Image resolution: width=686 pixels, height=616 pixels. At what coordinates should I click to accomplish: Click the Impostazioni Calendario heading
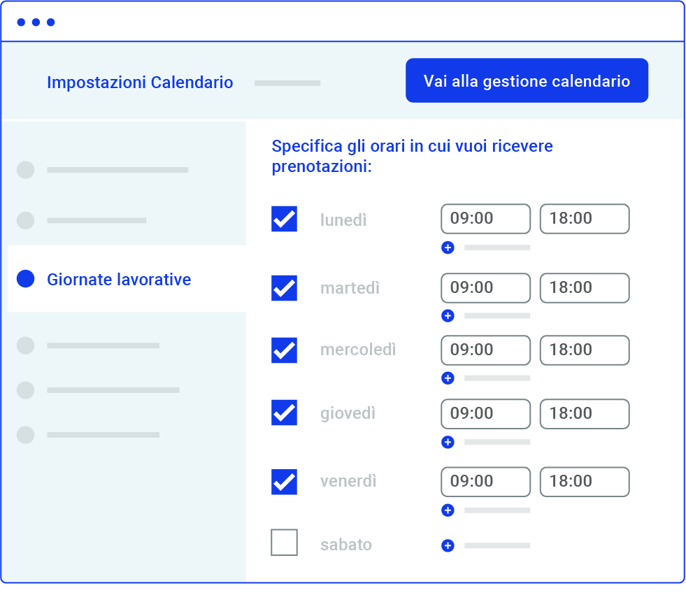[140, 83]
